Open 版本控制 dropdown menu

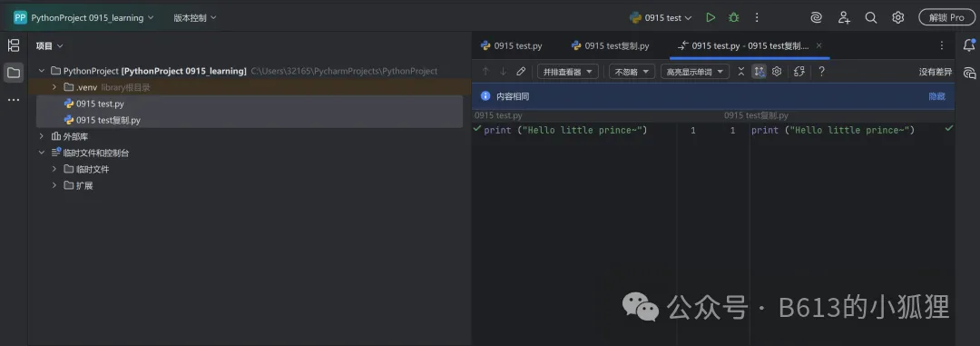(195, 17)
